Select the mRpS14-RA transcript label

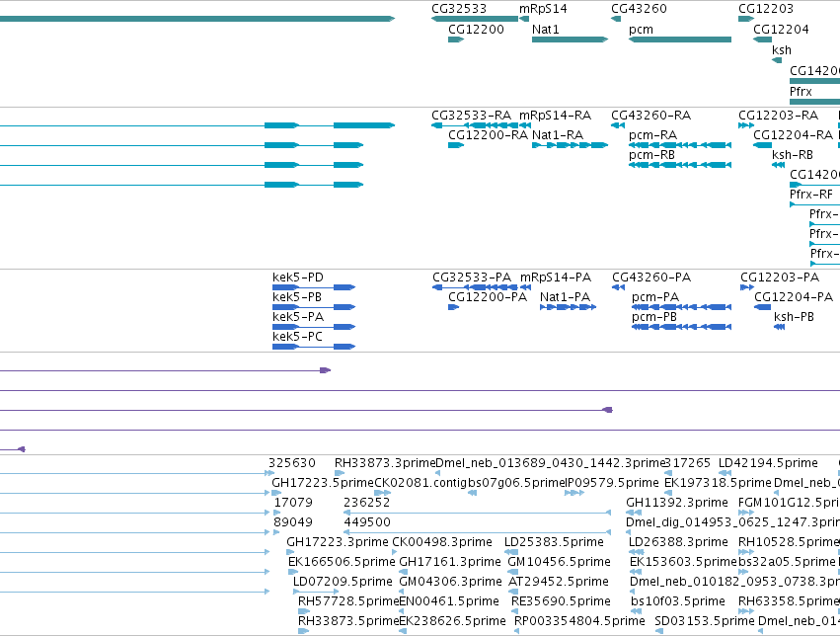pos(555,116)
